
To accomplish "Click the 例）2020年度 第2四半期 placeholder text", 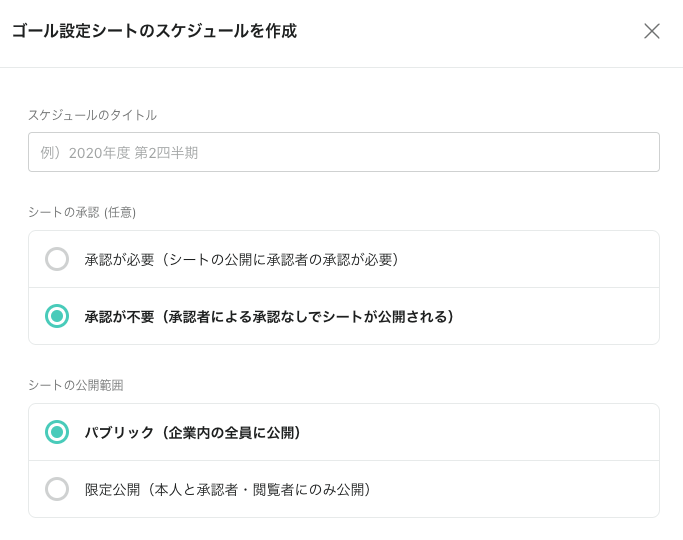I will coord(119,153).
